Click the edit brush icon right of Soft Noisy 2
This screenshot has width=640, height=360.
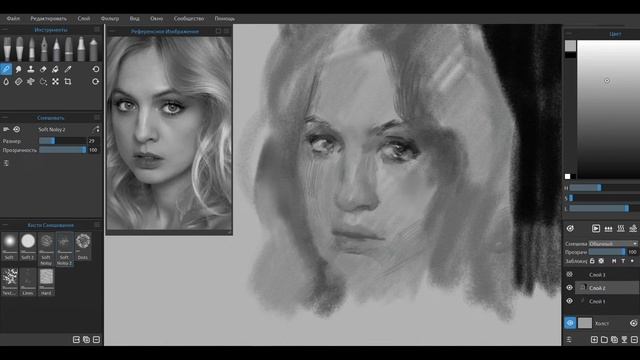pos(96,129)
